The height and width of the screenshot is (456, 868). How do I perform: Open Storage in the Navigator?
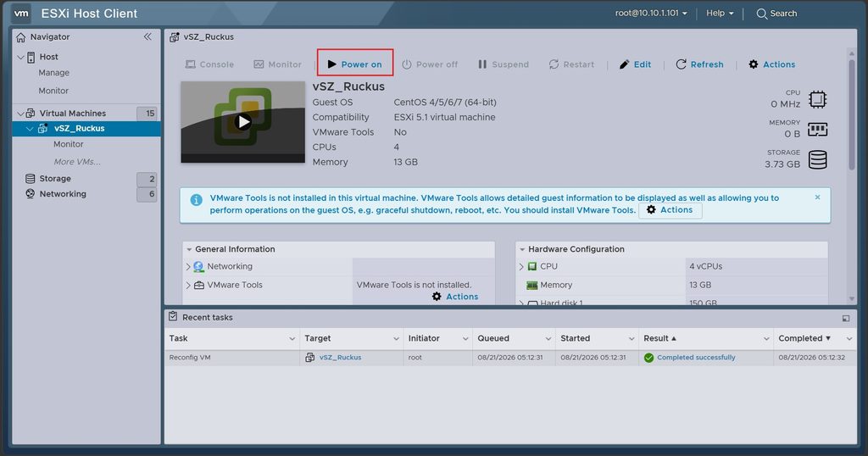click(55, 178)
